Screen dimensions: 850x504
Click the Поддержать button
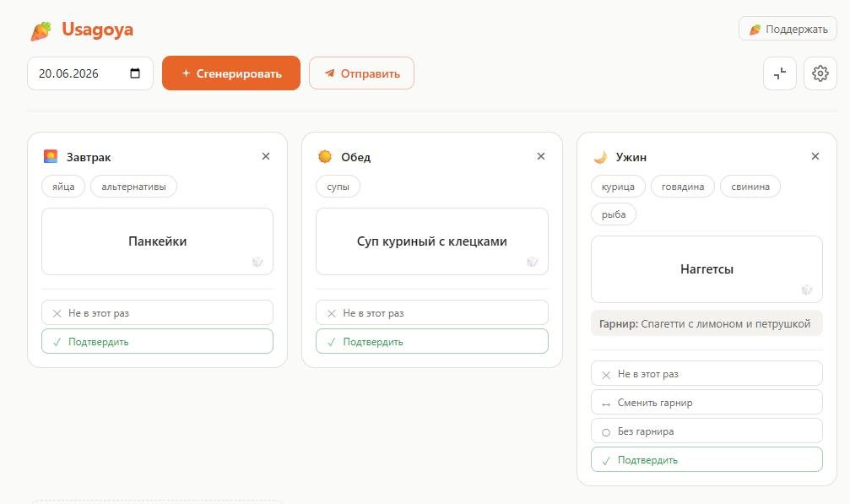tap(788, 29)
